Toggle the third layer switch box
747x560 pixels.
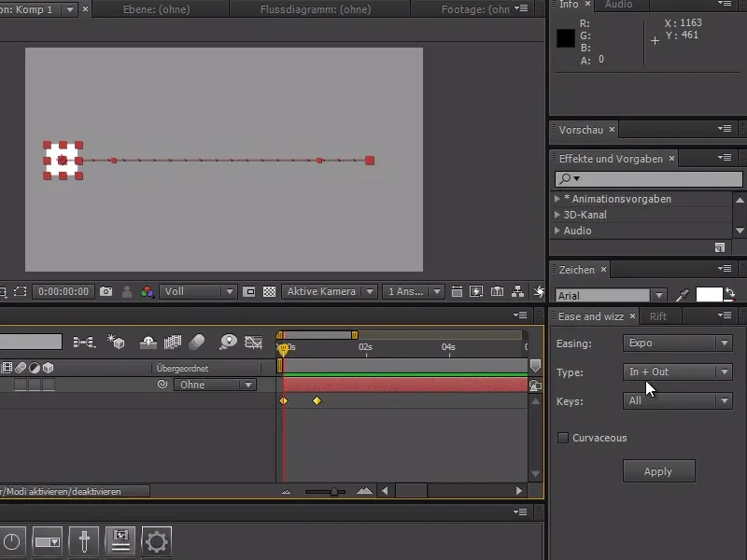[x=49, y=385]
